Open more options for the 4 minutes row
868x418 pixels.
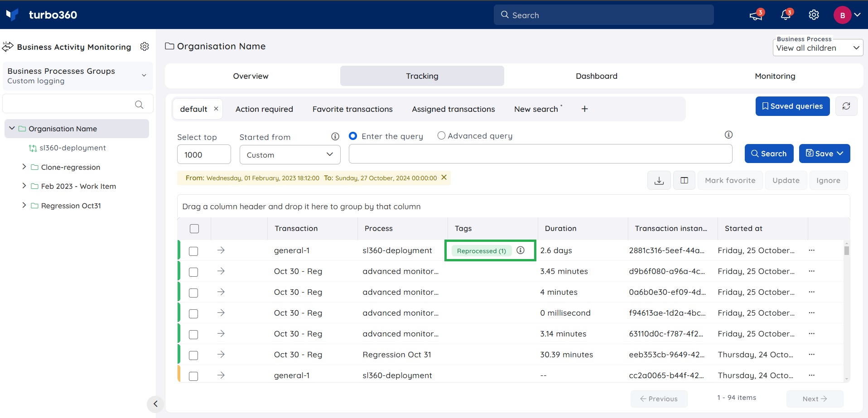point(811,292)
